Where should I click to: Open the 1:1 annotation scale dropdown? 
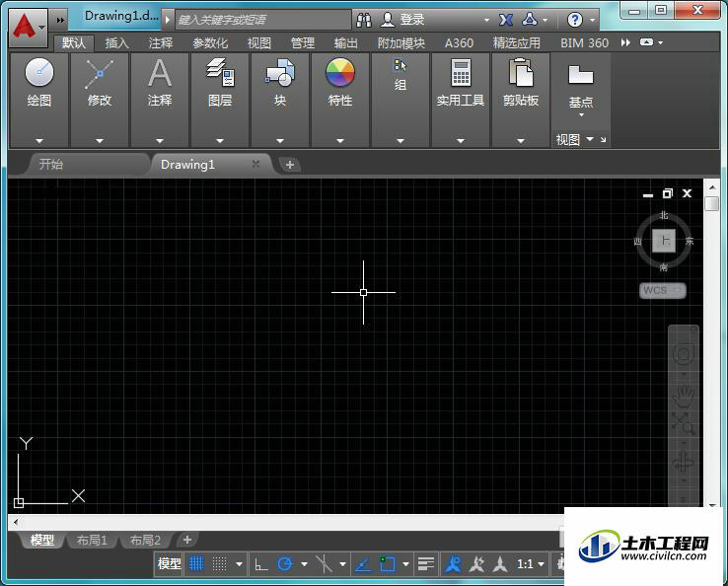click(x=530, y=564)
